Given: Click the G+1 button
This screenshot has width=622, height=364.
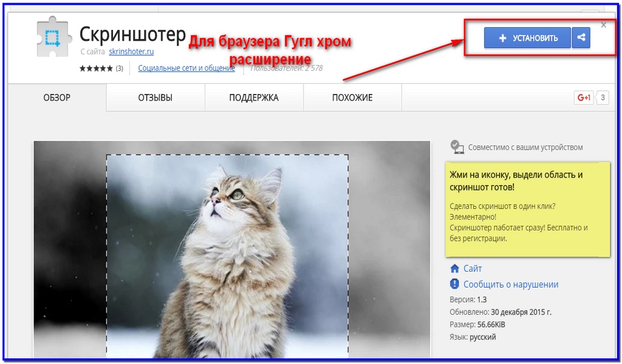Looking at the screenshot, I should 584,98.
